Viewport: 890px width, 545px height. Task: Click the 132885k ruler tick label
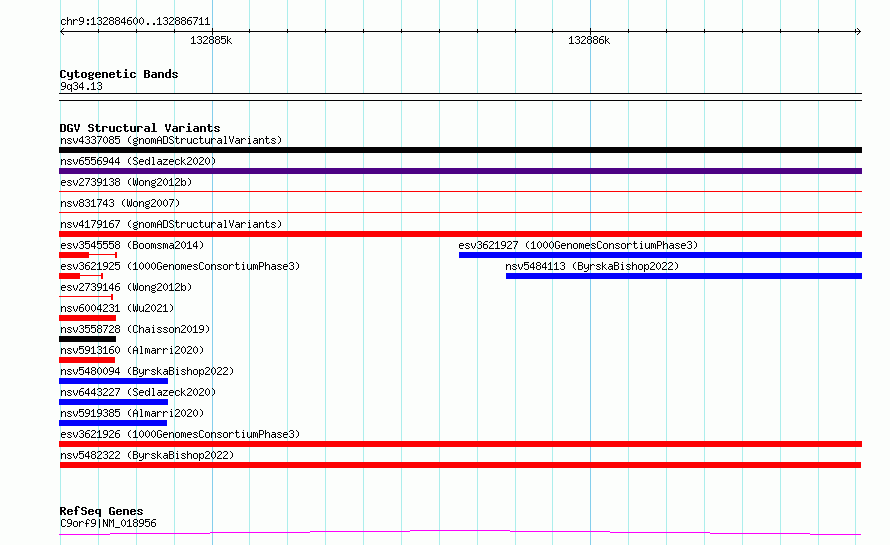point(211,40)
